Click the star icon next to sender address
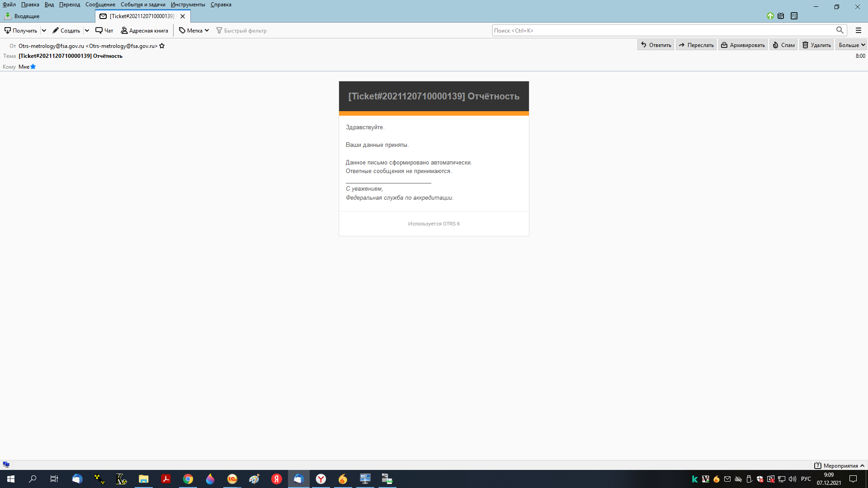 162,46
